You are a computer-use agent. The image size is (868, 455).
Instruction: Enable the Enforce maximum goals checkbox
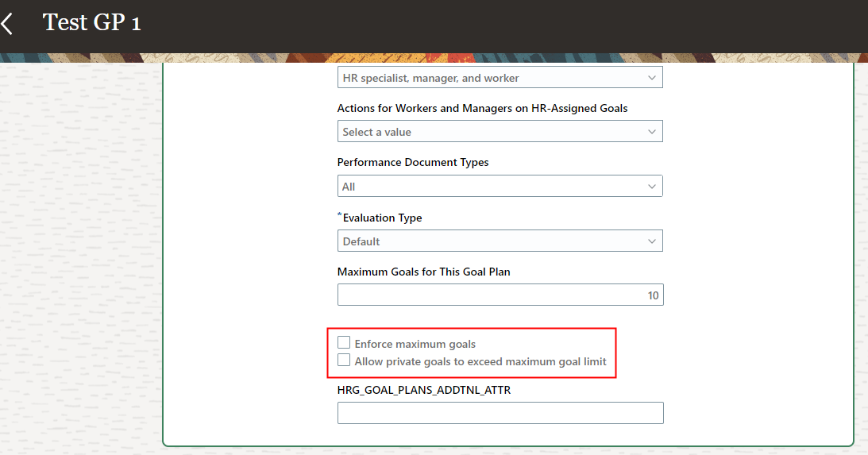point(344,342)
